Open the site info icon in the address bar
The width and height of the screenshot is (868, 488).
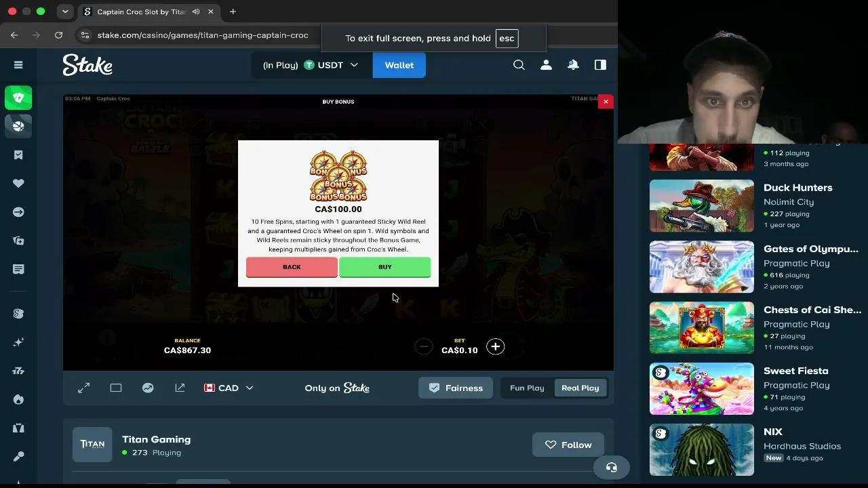pyautogui.click(x=84, y=35)
